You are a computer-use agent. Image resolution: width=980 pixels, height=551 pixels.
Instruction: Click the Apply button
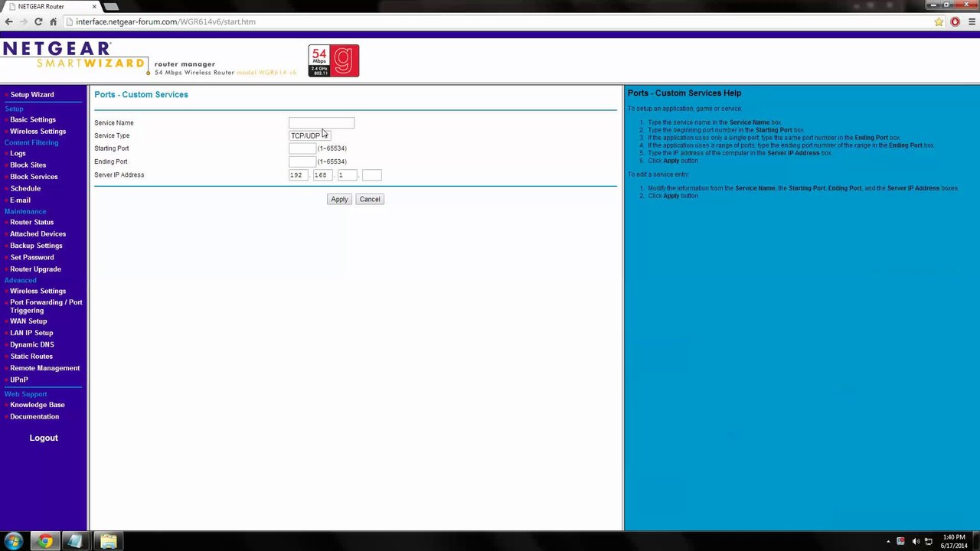[x=339, y=199]
